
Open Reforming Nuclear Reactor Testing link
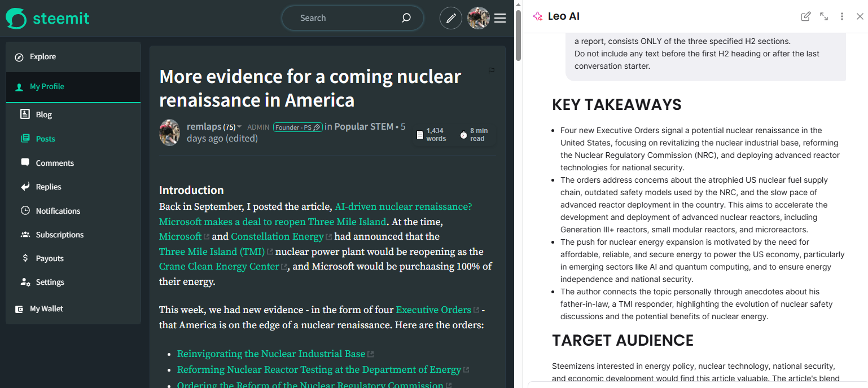319,369
